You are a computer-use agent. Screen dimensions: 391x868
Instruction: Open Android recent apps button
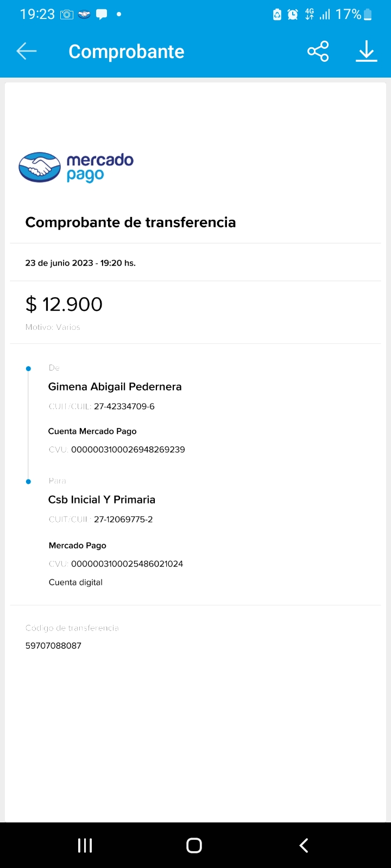[x=85, y=845]
